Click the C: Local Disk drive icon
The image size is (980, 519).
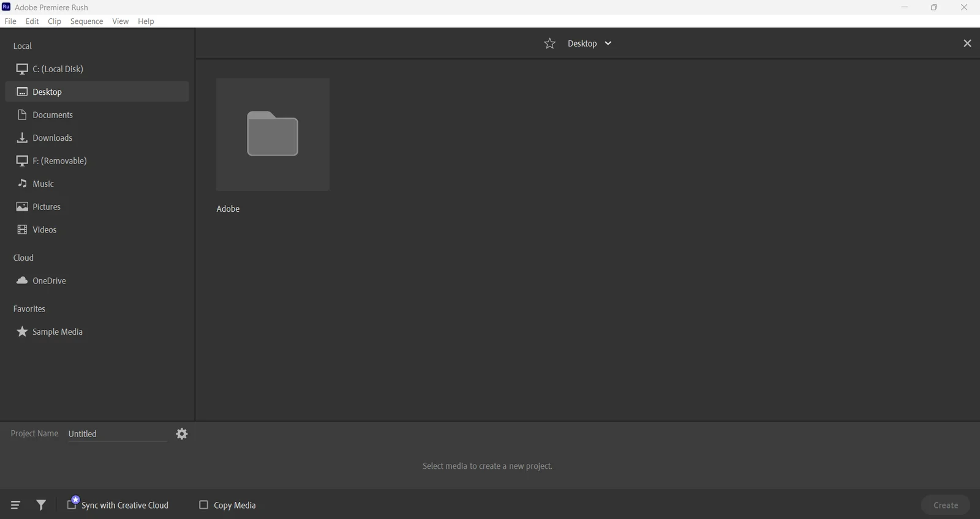tap(22, 69)
